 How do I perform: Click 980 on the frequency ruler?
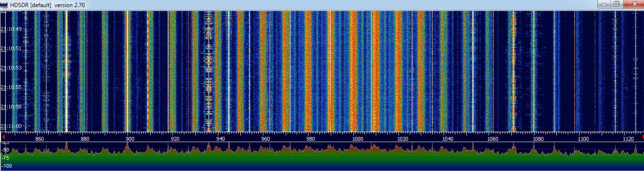(x=311, y=139)
